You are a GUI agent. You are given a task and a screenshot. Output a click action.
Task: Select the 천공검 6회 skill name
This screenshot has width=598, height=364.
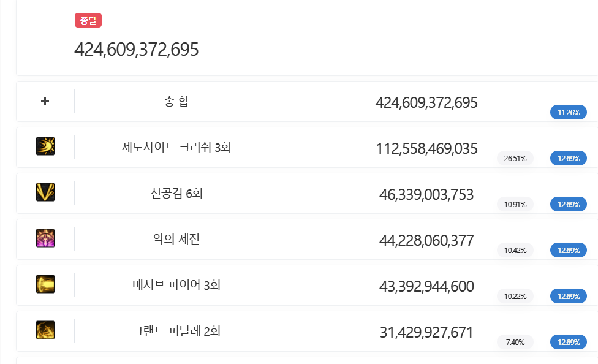tap(176, 194)
